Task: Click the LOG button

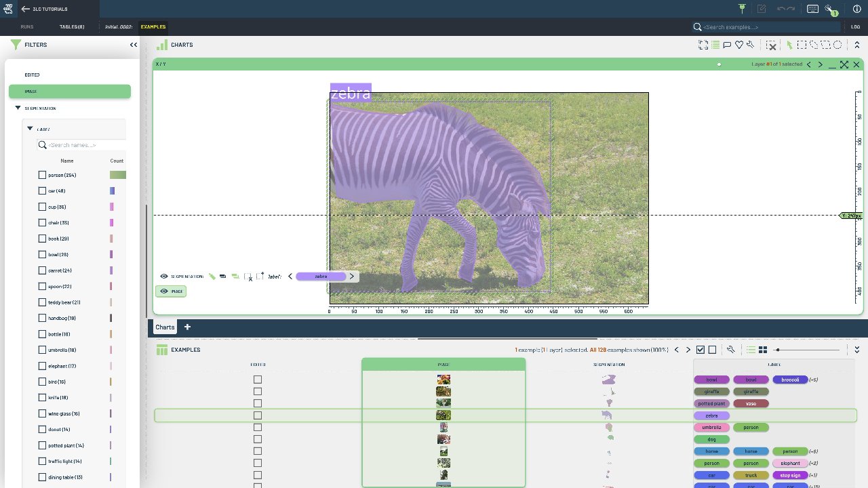Action: coord(855,27)
